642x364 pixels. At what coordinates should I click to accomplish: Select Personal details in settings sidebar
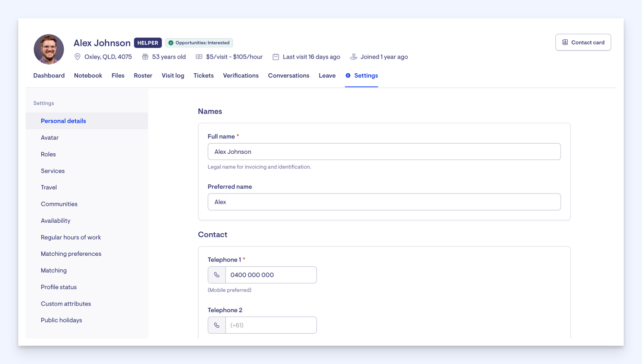click(x=87, y=121)
